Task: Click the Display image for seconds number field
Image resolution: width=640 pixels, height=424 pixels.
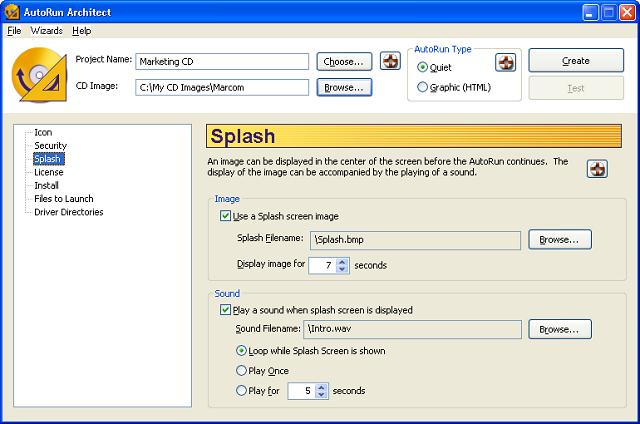Action: point(322,265)
